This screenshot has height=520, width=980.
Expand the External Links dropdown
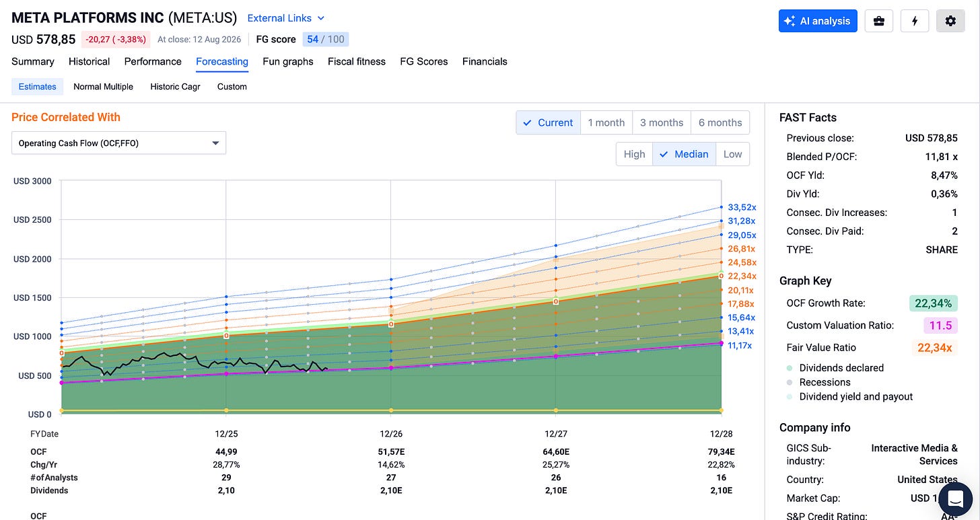[x=286, y=18]
